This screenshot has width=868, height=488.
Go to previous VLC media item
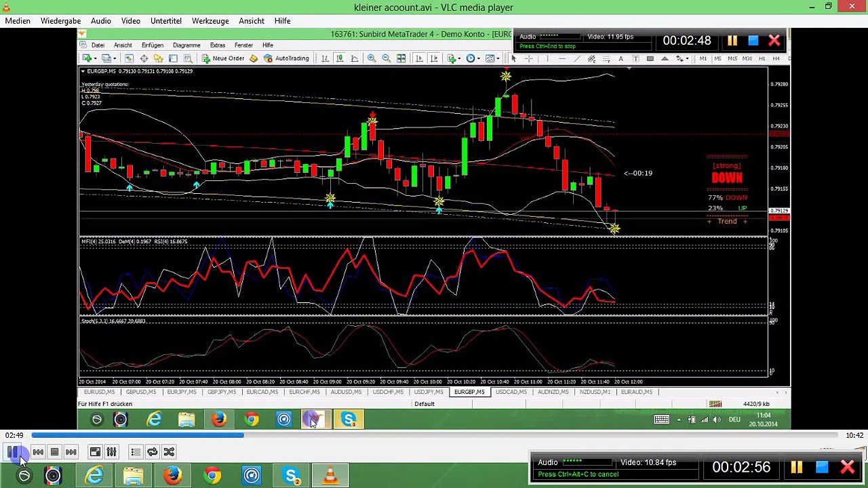[x=38, y=452]
